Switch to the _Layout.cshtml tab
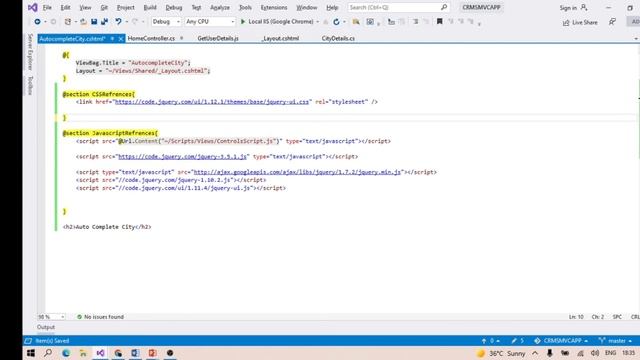 [x=280, y=38]
